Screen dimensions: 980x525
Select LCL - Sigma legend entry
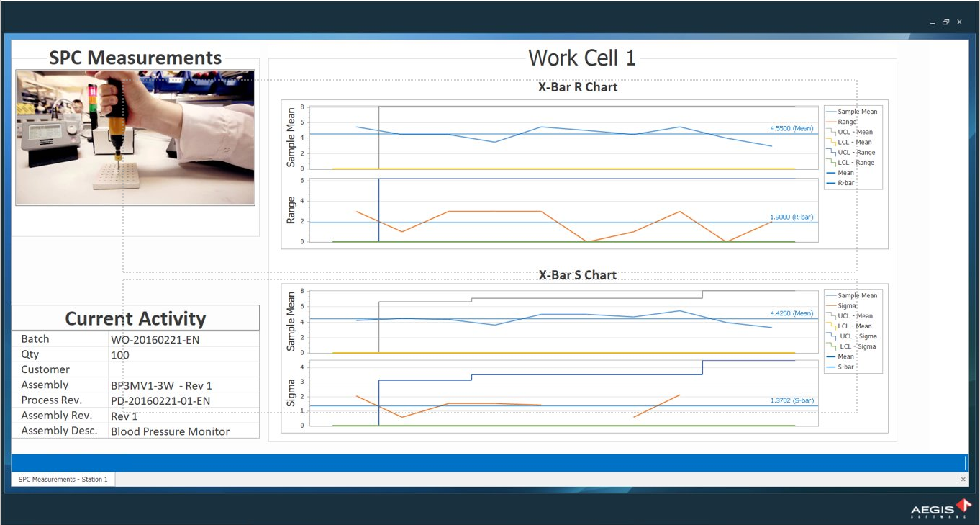pos(858,346)
